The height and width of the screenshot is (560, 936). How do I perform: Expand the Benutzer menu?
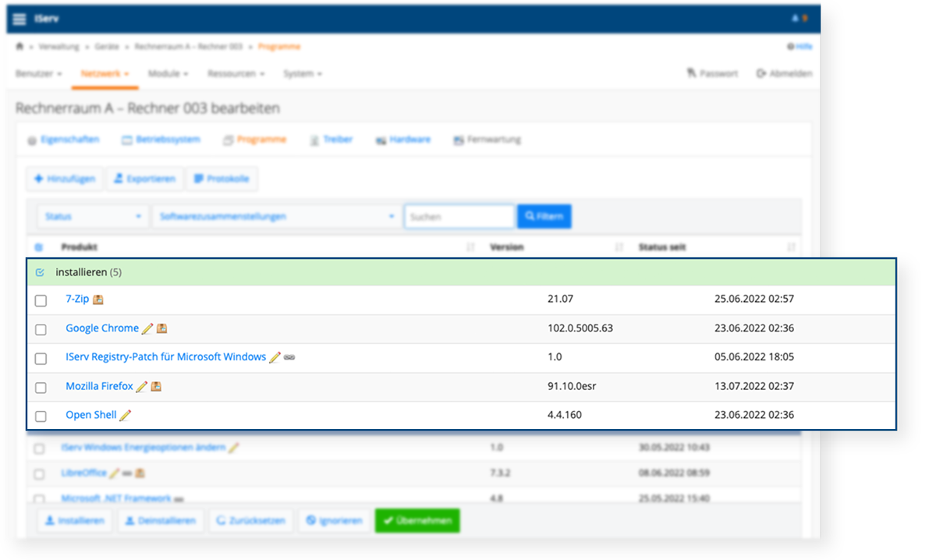39,73
